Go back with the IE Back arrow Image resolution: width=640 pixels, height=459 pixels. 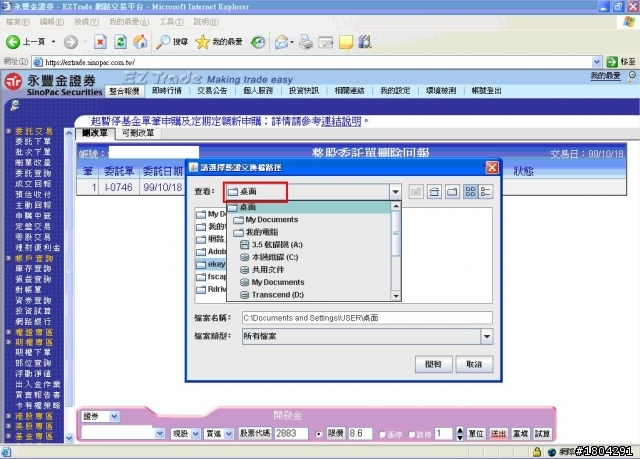pos(13,42)
